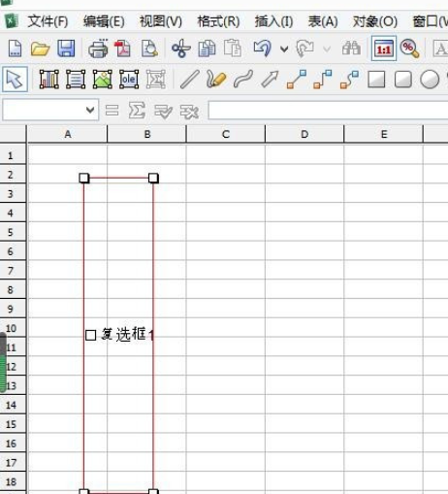This screenshot has width=448, height=494.
Task: Insert chart frame tool icon
Action: click(x=49, y=80)
